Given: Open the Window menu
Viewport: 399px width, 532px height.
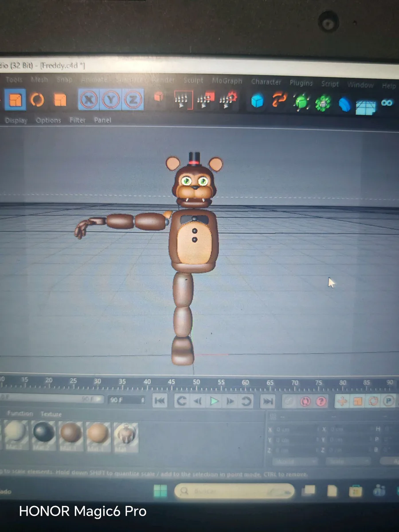Looking at the screenshot, I should [x=360, y=85].
